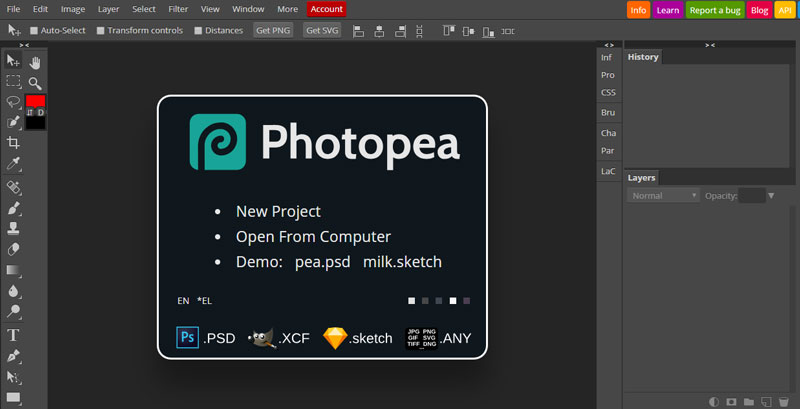Click the Align Horizontal Centers icon
Viewport: 800px width, 409px height.
(x=379, y=31)
